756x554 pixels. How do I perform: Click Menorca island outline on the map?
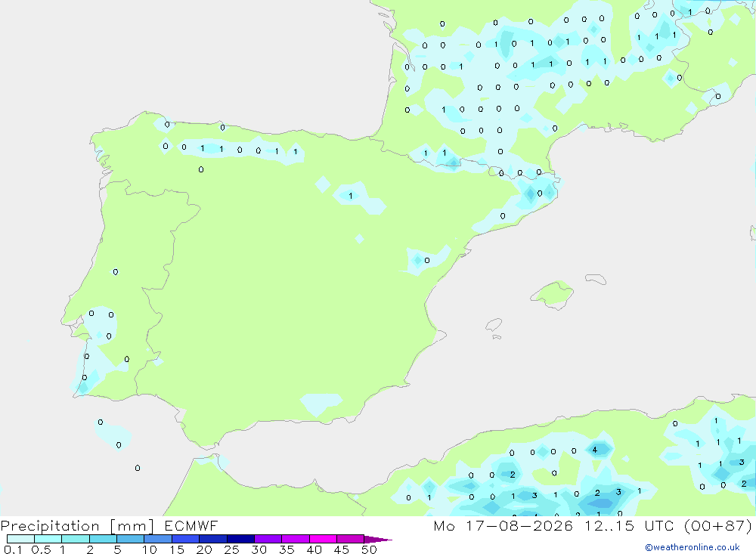[x=596, y=279]
